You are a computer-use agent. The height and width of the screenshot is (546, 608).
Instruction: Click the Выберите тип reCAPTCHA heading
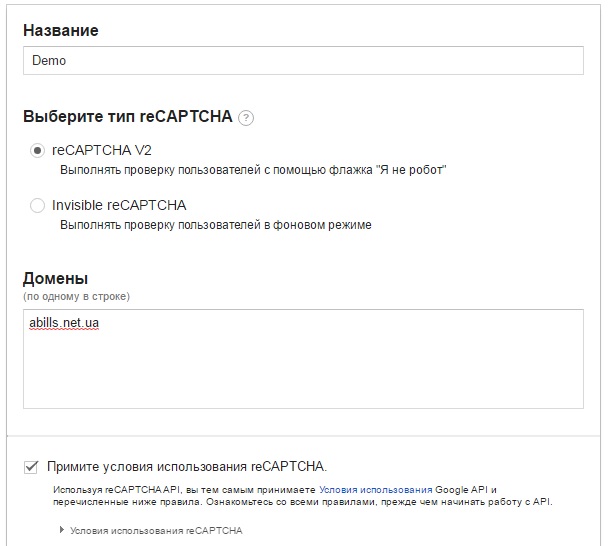point(128,116)
